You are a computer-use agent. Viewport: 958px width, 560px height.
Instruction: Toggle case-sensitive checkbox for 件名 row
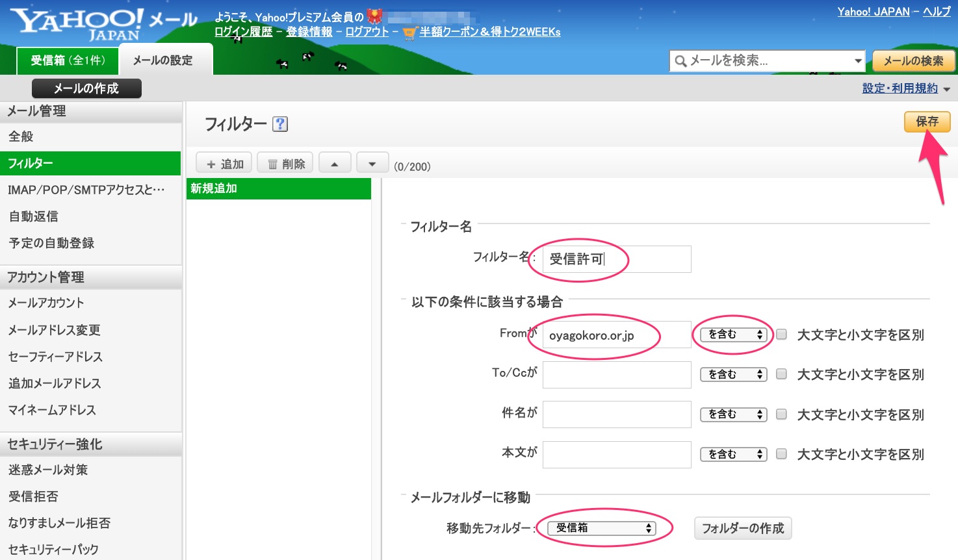782,414
